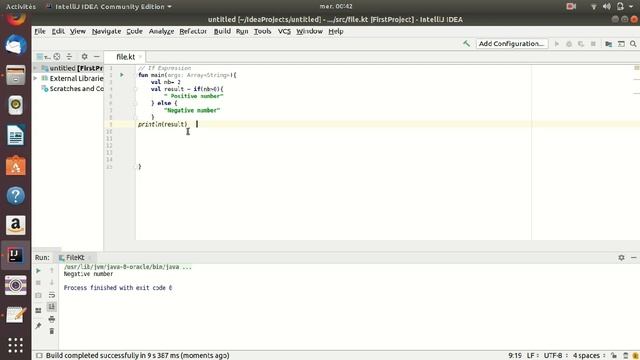The image size is (640, 360).
Task: Click the println(result) code line
Action: pos(162,124)
